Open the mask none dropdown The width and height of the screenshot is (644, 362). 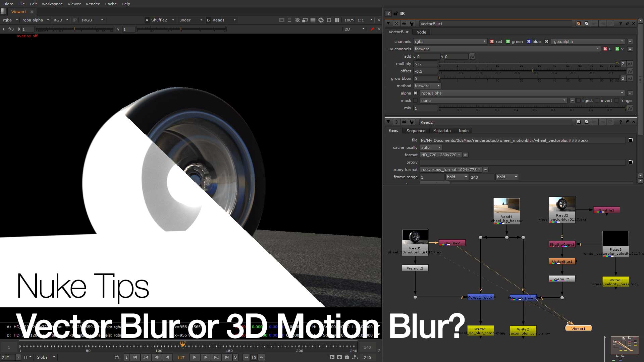493,101
